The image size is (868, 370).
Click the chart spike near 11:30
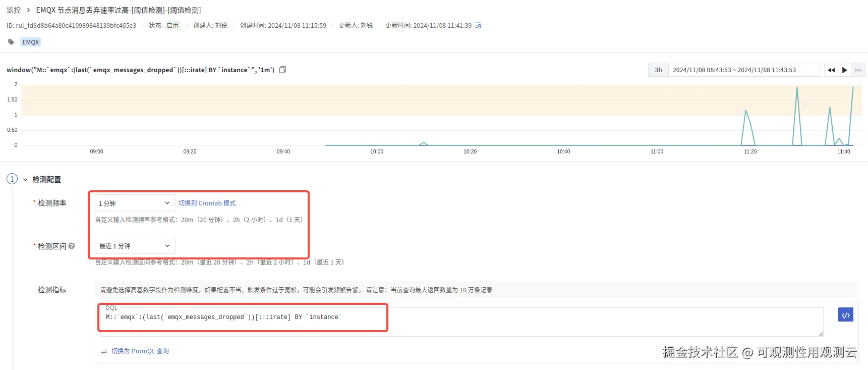[797, 116]
